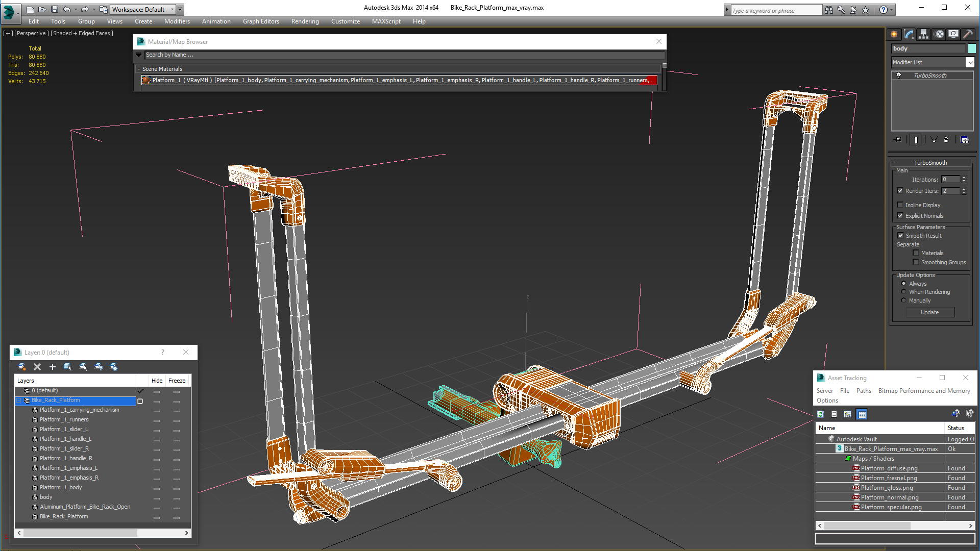Collapse the TurboSmooth rollout
980x551 pixels.
click(x=894, y=163)
